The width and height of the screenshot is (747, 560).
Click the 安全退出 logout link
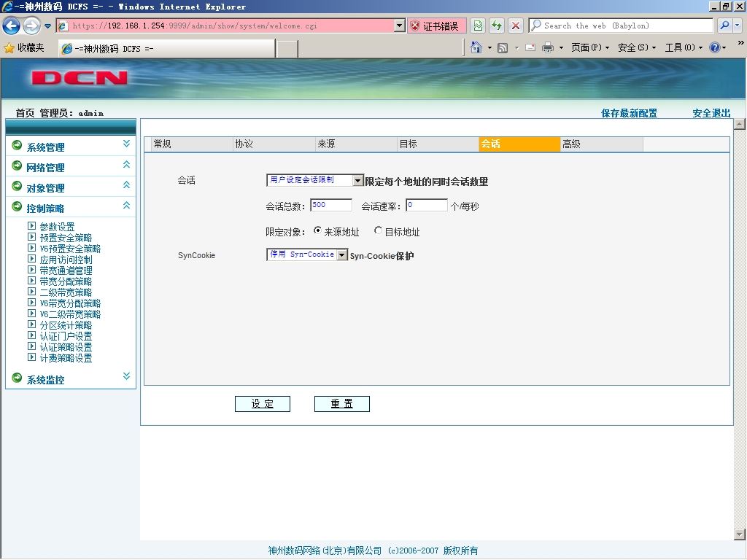point(711,113)
